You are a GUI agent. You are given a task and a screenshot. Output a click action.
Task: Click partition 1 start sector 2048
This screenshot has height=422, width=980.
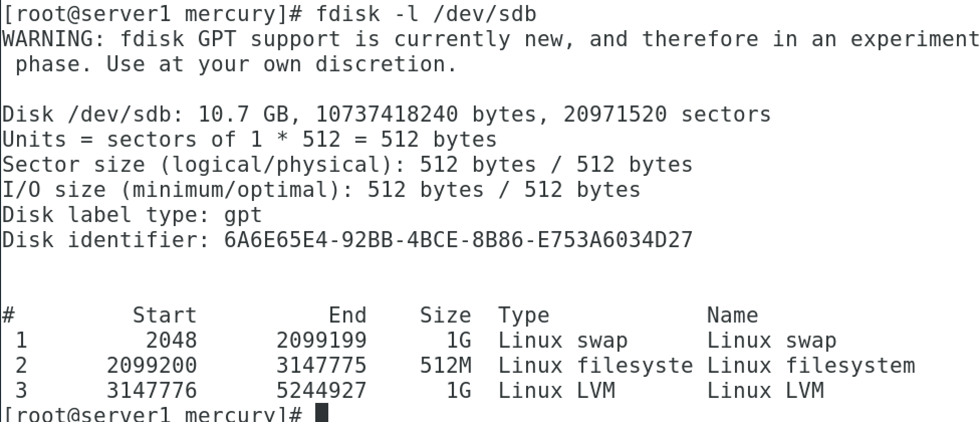(172, 340)
